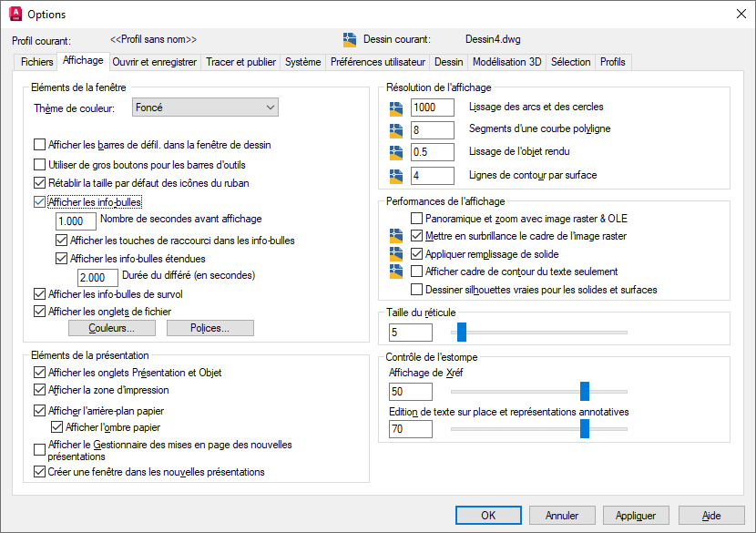This screenshot has height=533, width=756.
Task: Click drawing icon beside Segments d'une courbe polyligne
Action: 395,129
